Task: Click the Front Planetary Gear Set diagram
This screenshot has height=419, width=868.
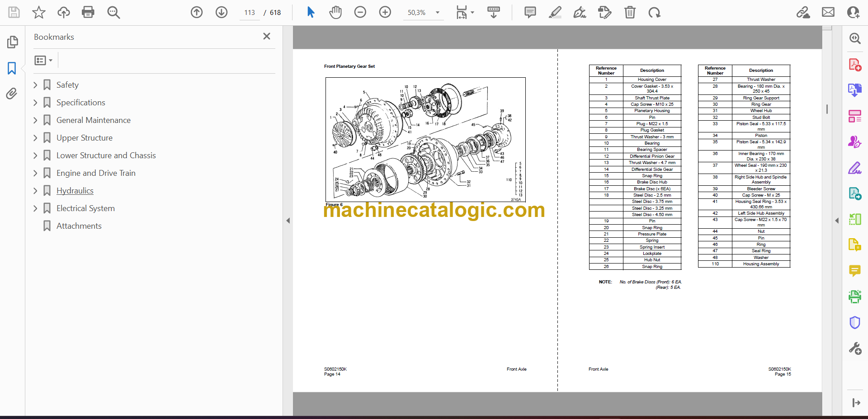Action: [425, 140]
